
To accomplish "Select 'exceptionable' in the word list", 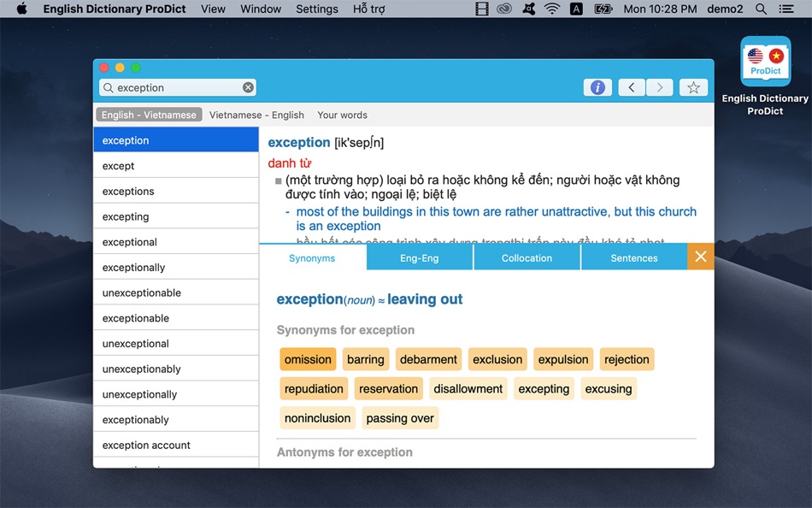I will click(176, 318).
